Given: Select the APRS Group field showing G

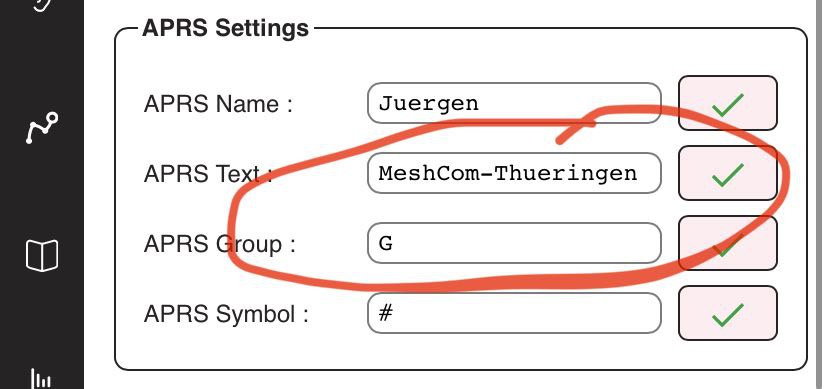Looking at the screenshot, I should (x=514, y=243).
